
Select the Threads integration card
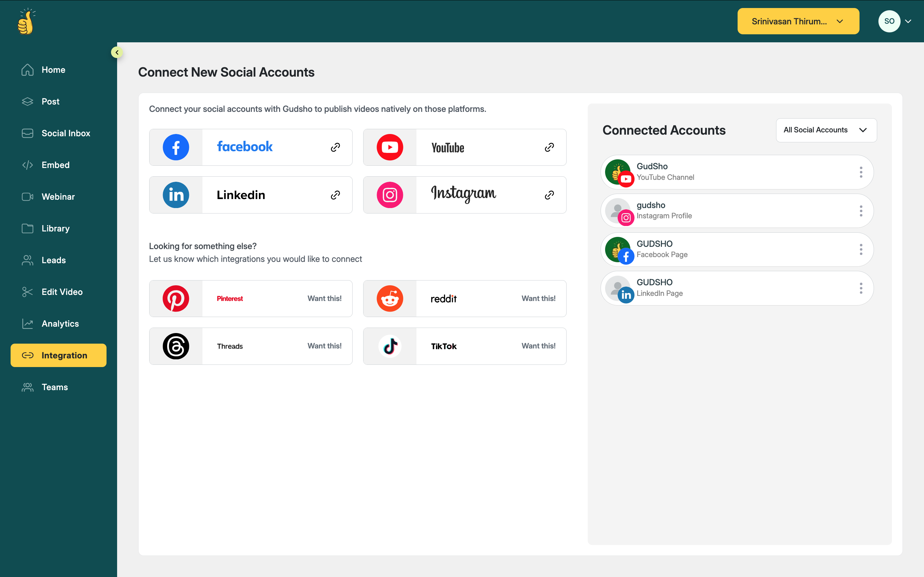(251, 346)
